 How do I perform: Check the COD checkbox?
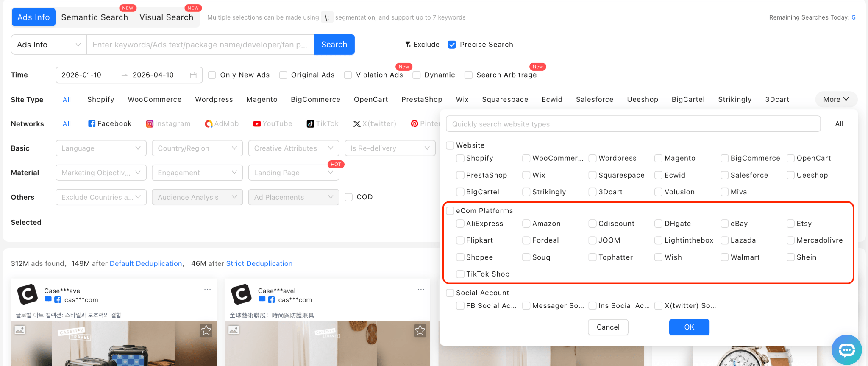348,197
